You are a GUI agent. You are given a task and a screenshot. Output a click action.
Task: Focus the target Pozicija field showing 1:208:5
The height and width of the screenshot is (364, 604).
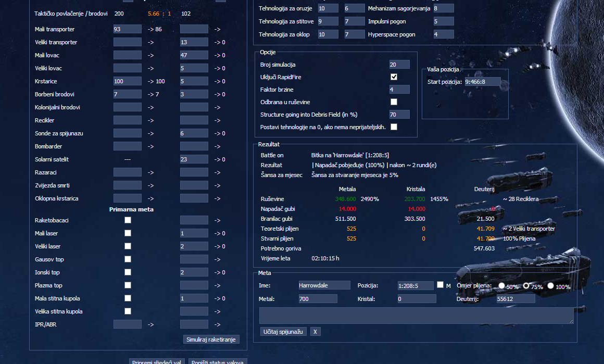(x=416, y=286)
